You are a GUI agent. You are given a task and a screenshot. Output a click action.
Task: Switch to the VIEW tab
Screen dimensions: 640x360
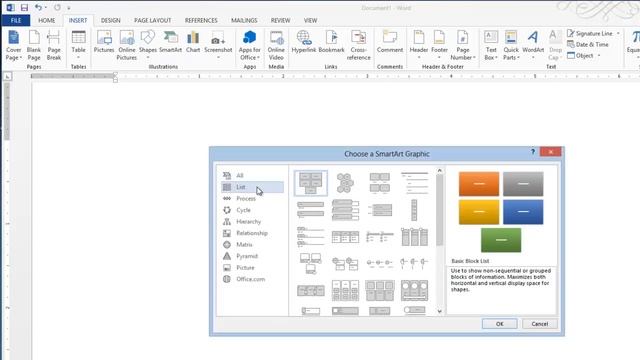(x=310, y=20)
